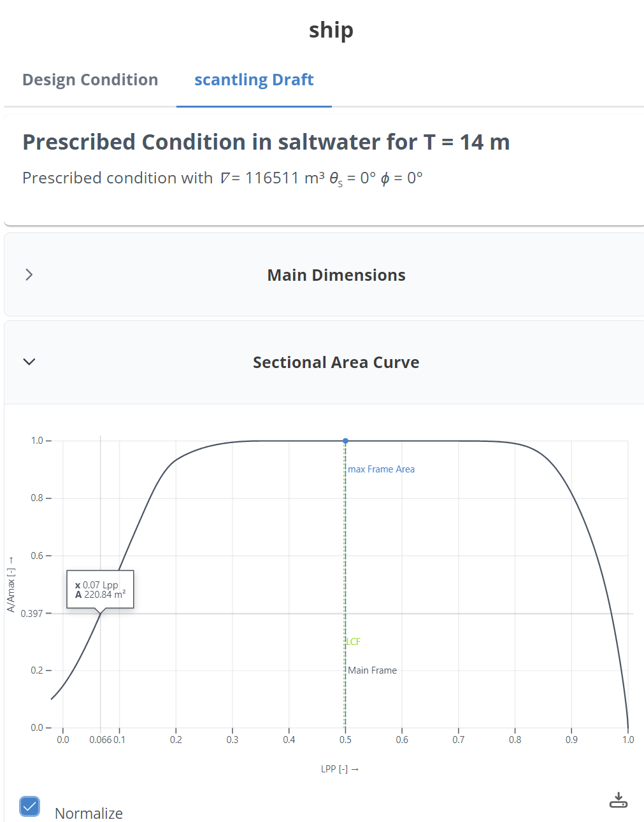This screenshot has width=644, height=822.
Task: Select the max Frame Area marker point
Action: [x=345, y=441]
